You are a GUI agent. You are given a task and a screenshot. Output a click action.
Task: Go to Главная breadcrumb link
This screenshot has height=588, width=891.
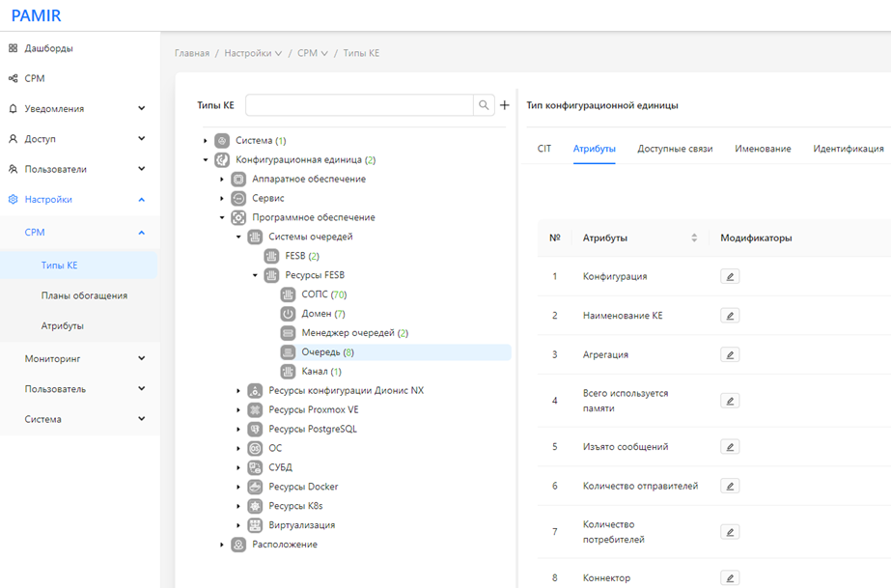(x=192, y=53)
